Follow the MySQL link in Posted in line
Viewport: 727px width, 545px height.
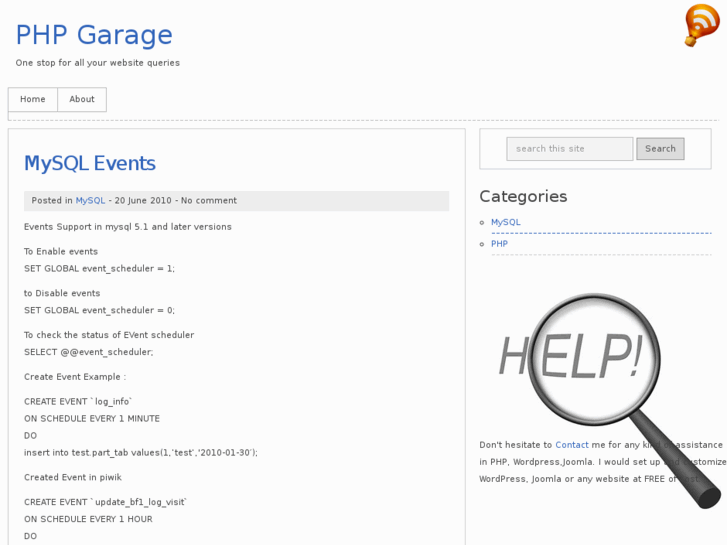coord(90,201)
